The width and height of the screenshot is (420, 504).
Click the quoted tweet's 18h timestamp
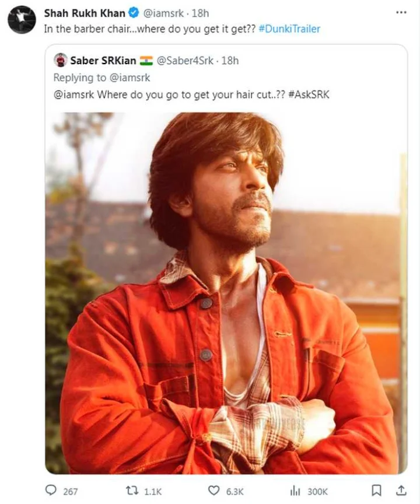tap(230, 61)
